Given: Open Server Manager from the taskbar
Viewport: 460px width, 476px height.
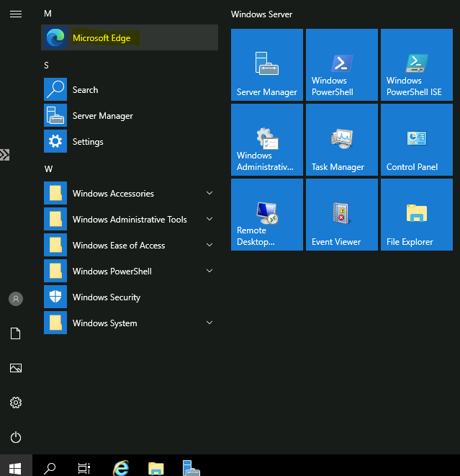Looking at the screenshot, I should pyautogui.click(x=191, y=468).
